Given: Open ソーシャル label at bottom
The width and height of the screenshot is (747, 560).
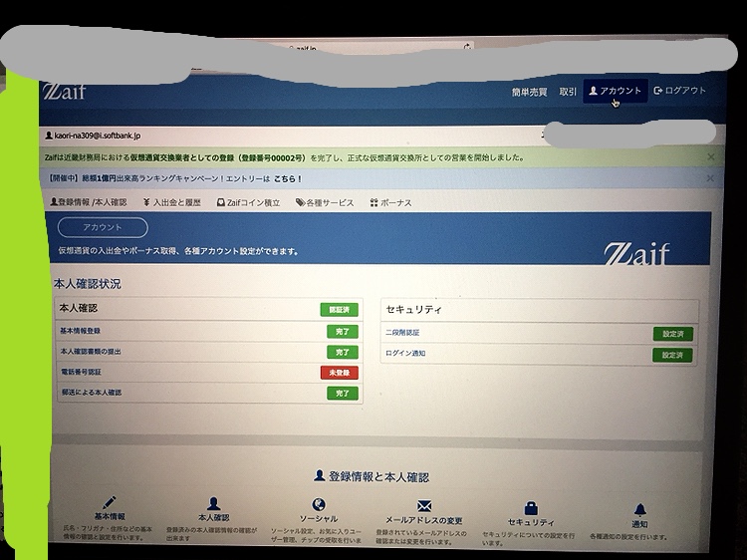Looking at the screenshot, I should (x=319, y=518).
